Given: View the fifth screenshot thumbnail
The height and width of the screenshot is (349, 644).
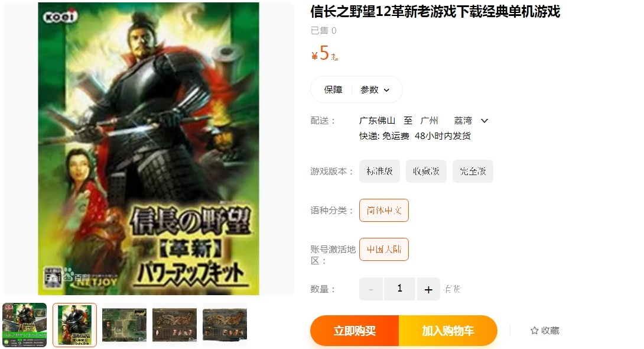Looking at the screenshot, I should coord(225,325).
